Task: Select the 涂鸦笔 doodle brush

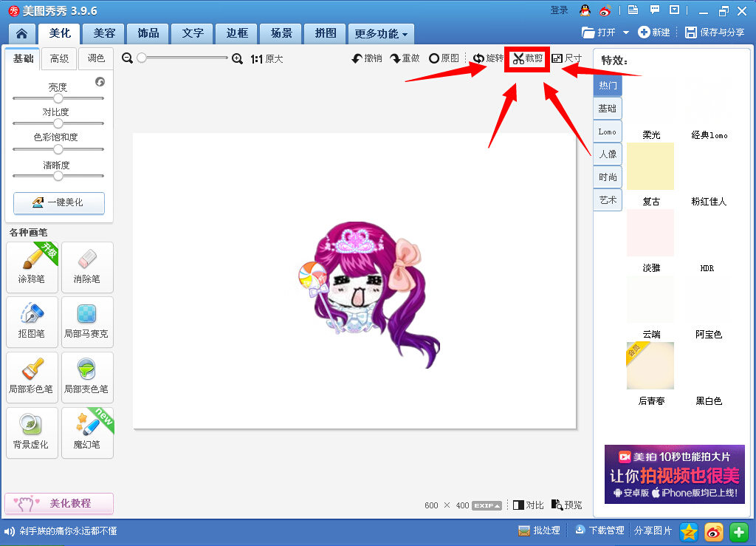Action: tap(32, 267)
